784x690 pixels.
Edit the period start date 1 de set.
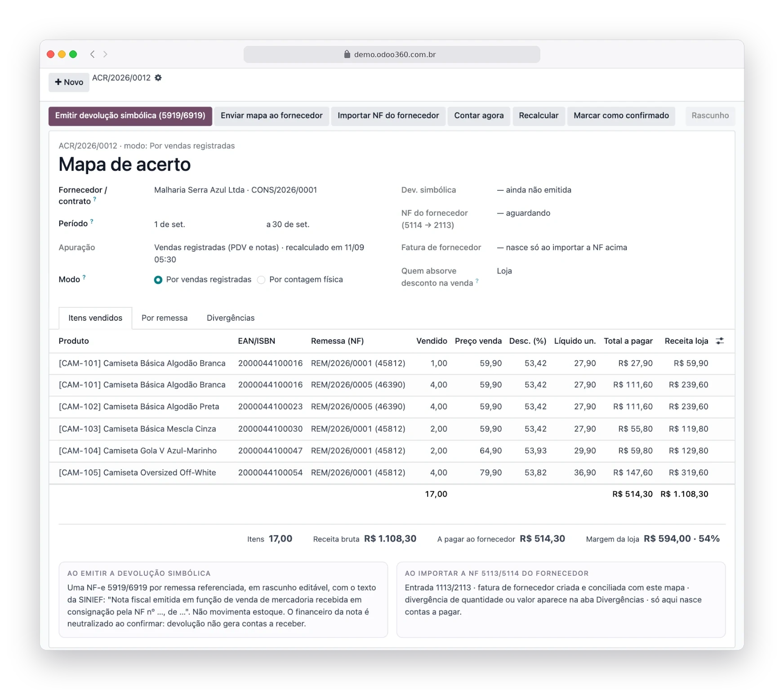(x=169, y=224)
